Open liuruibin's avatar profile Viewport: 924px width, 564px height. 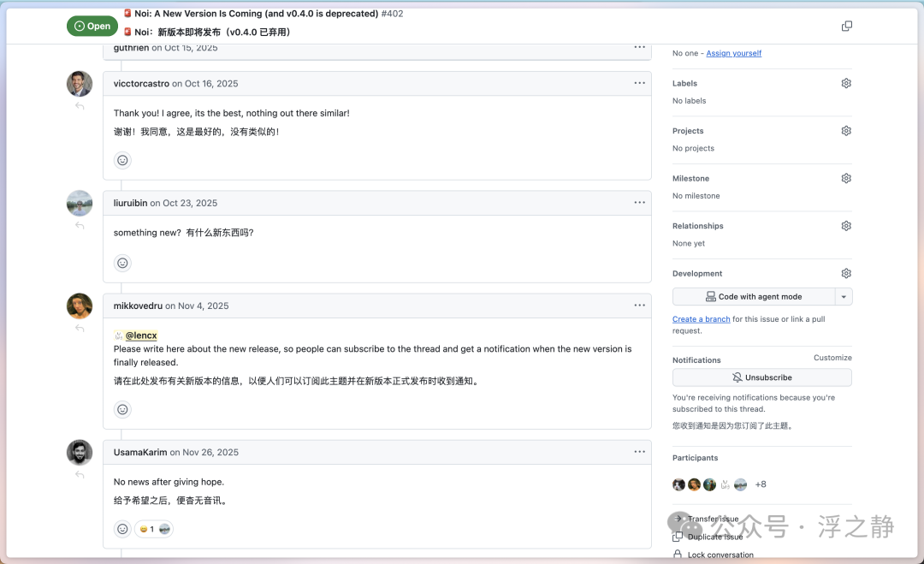point(80,204)
